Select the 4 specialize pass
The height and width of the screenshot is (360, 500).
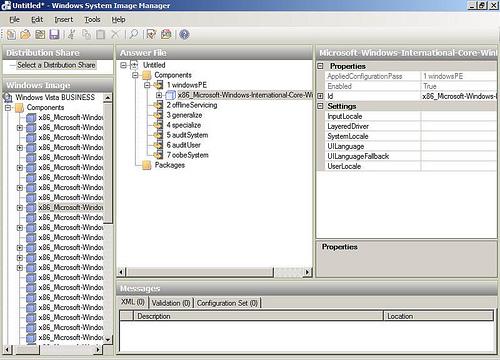[x=184, y=125]
